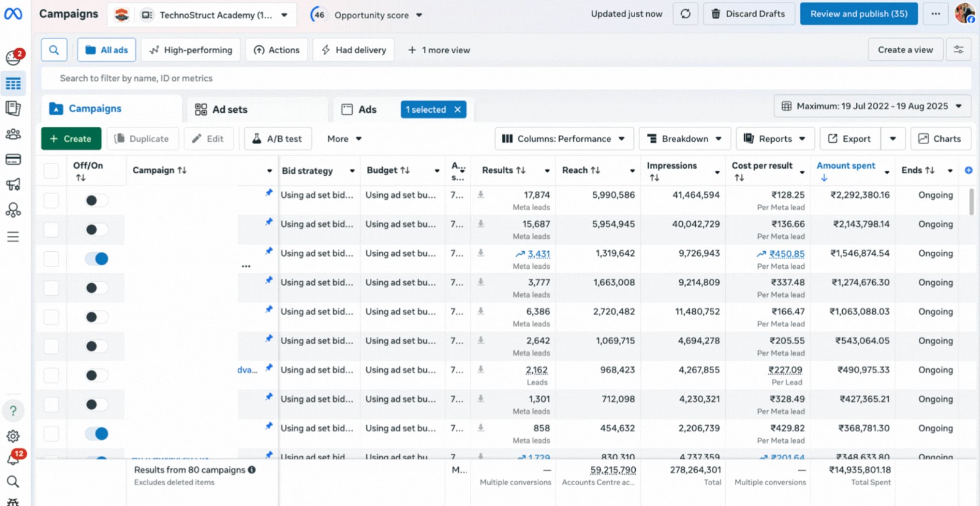The height and width of the screenshot is (506, 980).
Task: Check the row with ₹2,292,380.16 spent
Action: (x=51, y=200)
